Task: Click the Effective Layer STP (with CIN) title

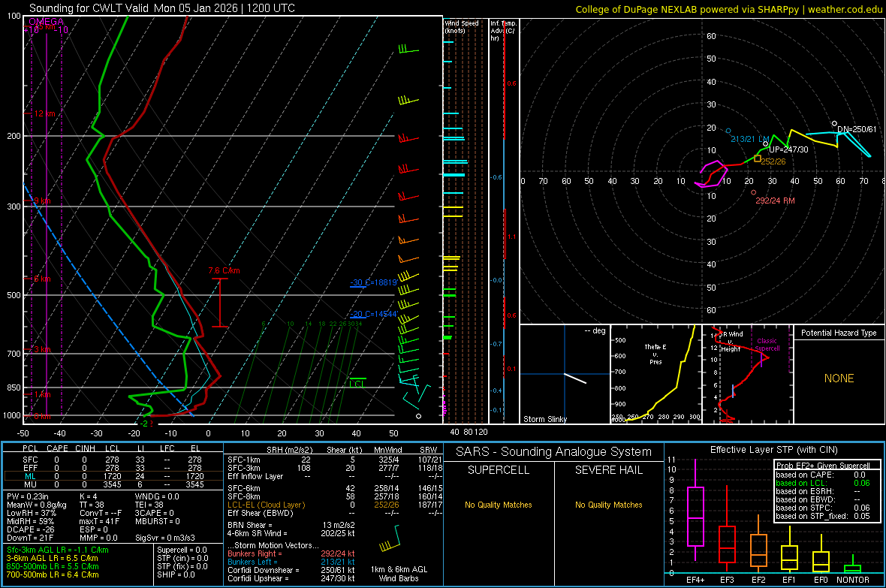Action: click(x=773, y=450)
